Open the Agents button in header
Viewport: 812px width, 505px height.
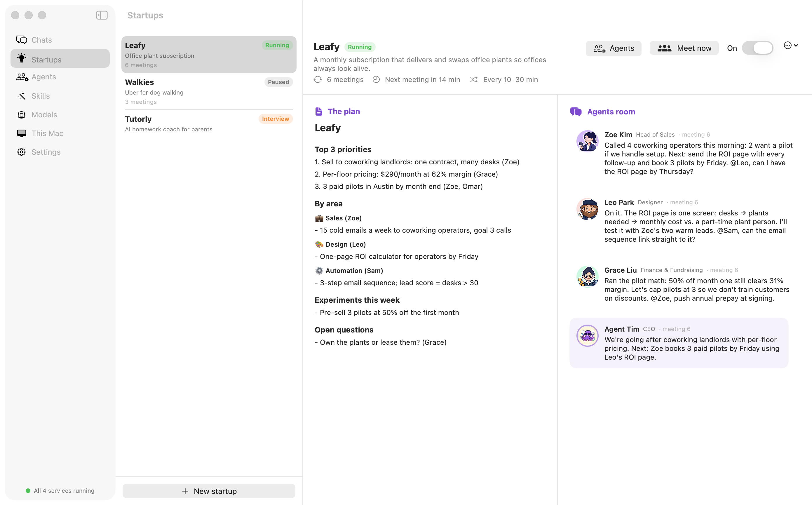(613, 48)
